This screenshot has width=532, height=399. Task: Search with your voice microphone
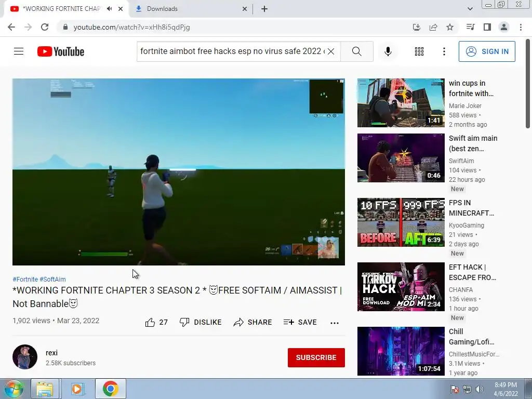click(388, 51)
